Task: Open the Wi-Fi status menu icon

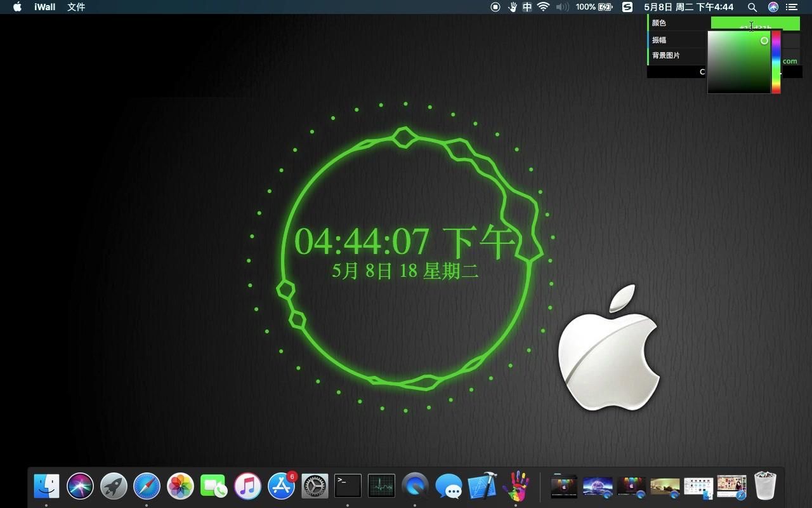Action: click(544, 7)
